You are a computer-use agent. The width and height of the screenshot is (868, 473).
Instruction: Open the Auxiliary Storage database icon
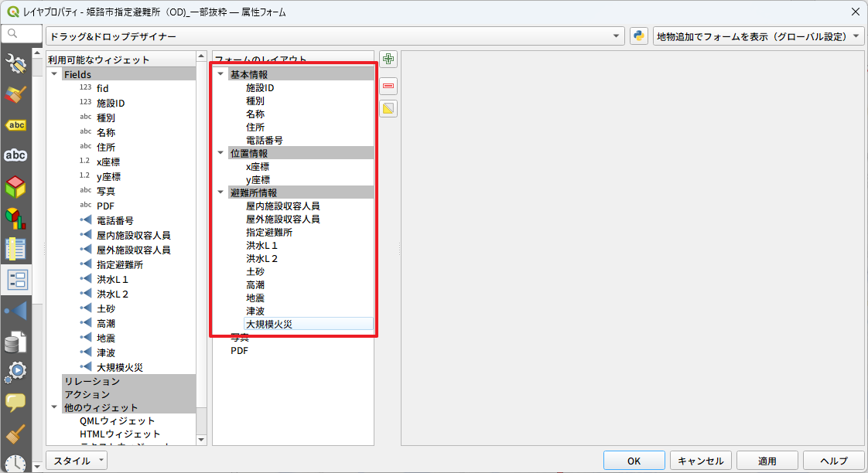click(x=15, y=342)
